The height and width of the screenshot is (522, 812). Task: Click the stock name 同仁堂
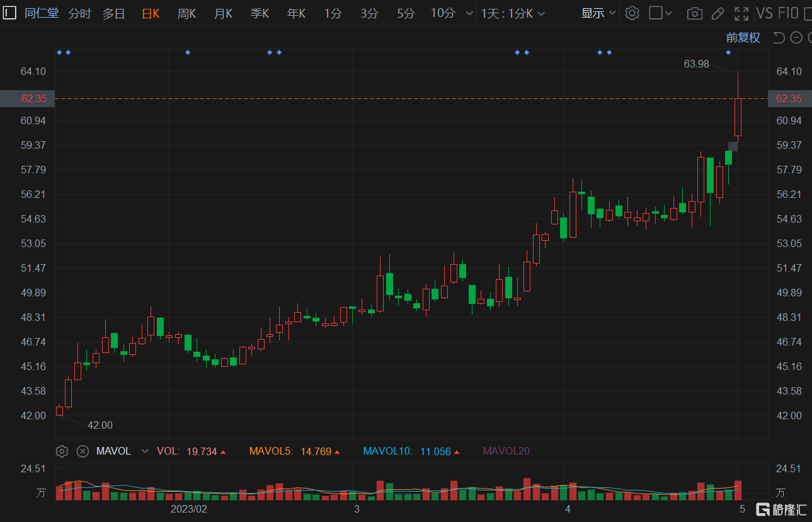pos(42,13)
